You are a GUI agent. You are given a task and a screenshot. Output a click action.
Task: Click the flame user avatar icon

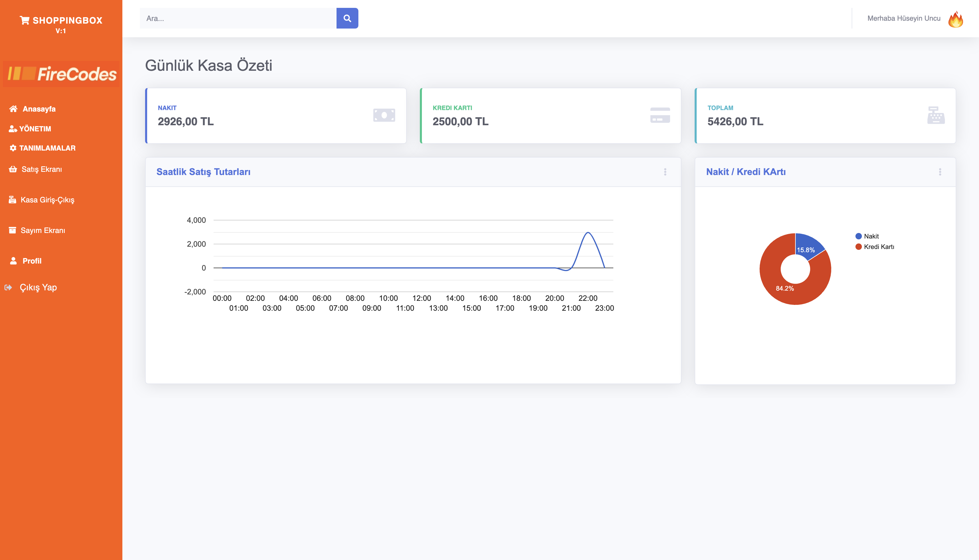coord(955,19)
